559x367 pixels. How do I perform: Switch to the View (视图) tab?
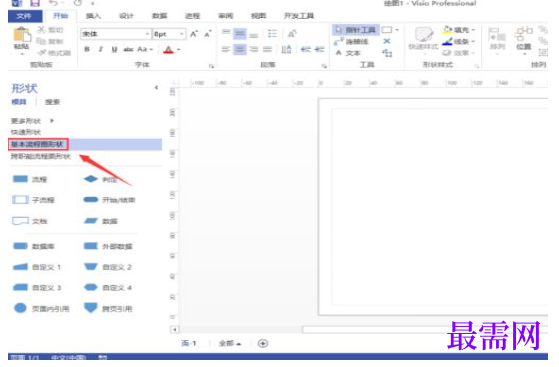[x=258, y=16]
